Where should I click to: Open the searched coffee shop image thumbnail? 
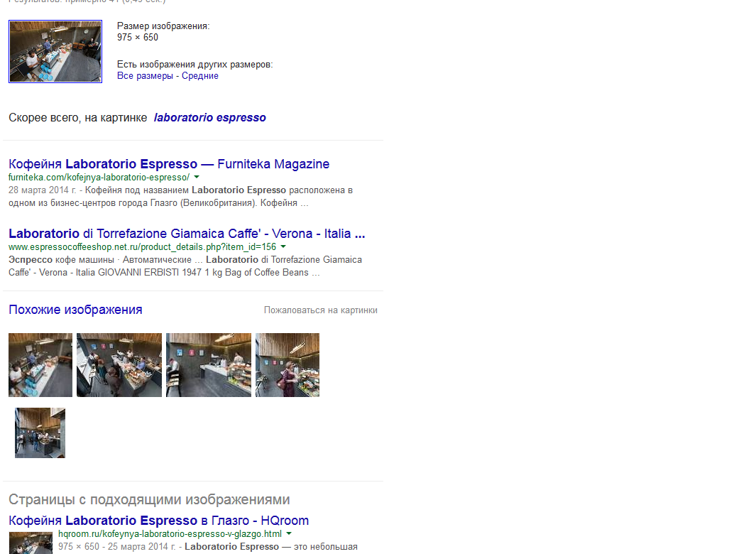pyautogui.click(x=55, y=52)
